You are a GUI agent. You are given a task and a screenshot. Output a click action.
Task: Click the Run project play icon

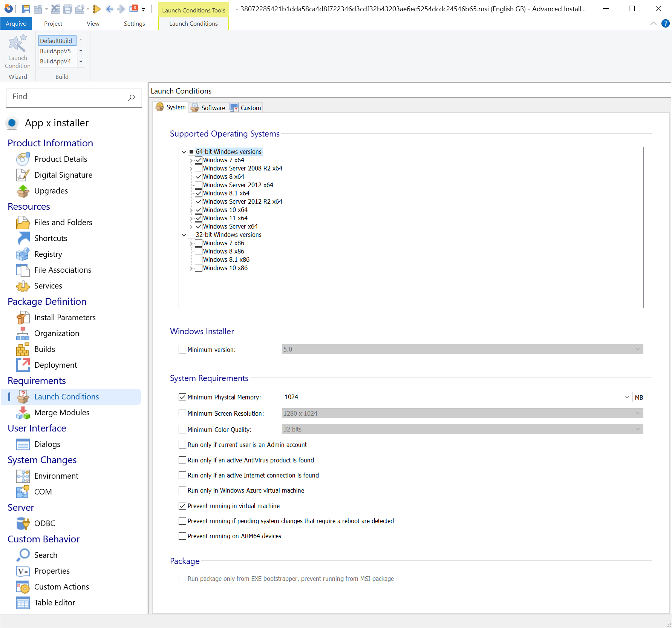pos(96,9)
